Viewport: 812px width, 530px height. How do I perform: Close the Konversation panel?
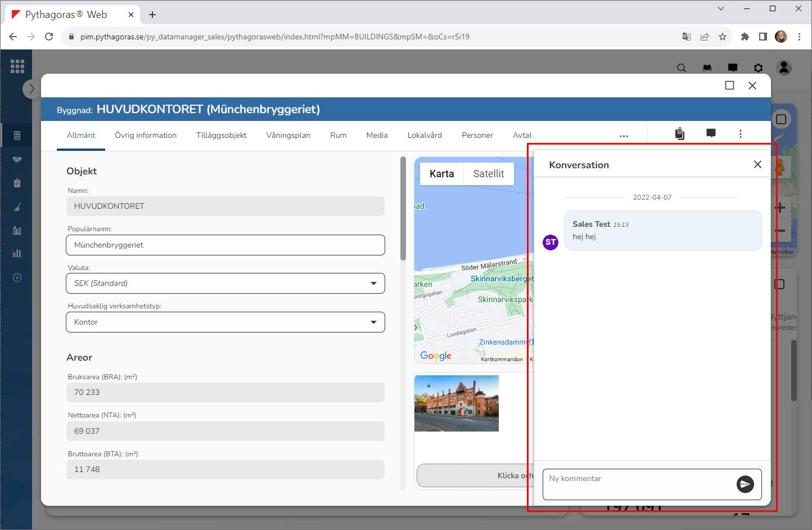click(757, 164)
